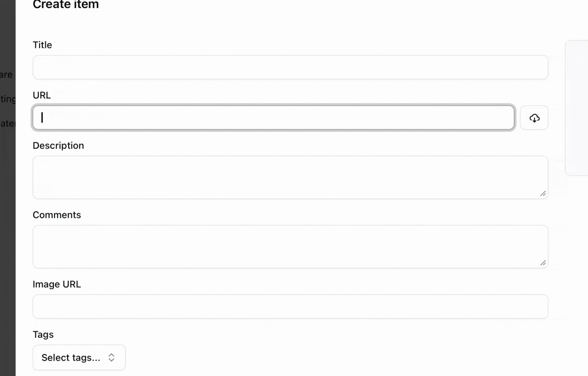
Task: Grab the Description box resize handle
Action: coord(543,194)
